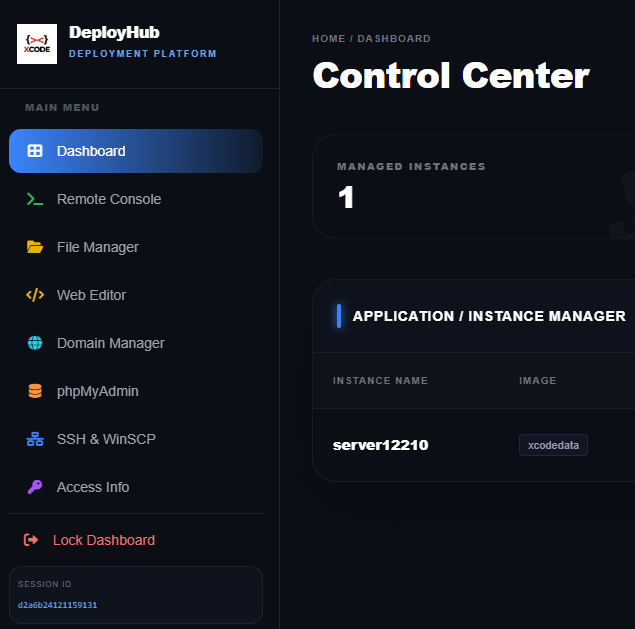Click the HOME breadcrumb link
The height and width of the screenshot is (629, 635).
click(x=328, y=38)
